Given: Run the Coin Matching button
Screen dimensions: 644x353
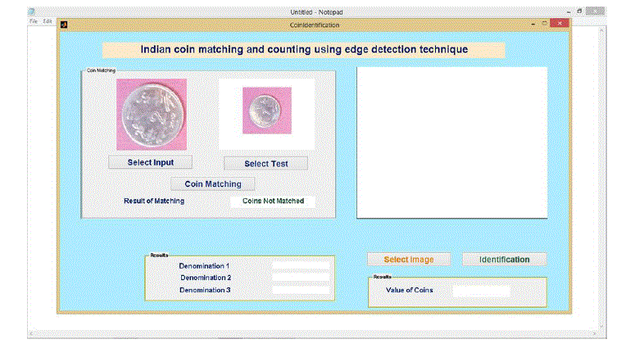Looking at the screenshot, I should [213, 183].
